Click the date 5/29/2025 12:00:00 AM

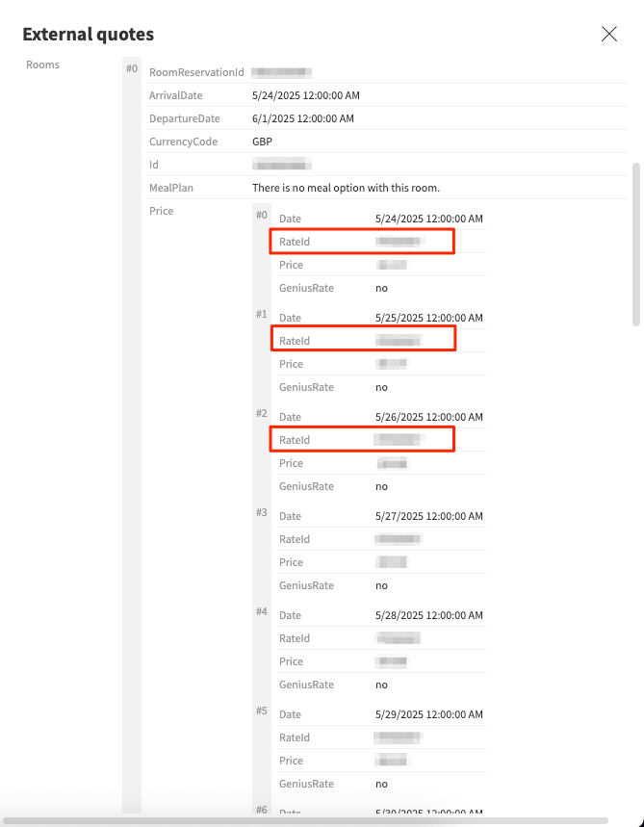(428, 714)
